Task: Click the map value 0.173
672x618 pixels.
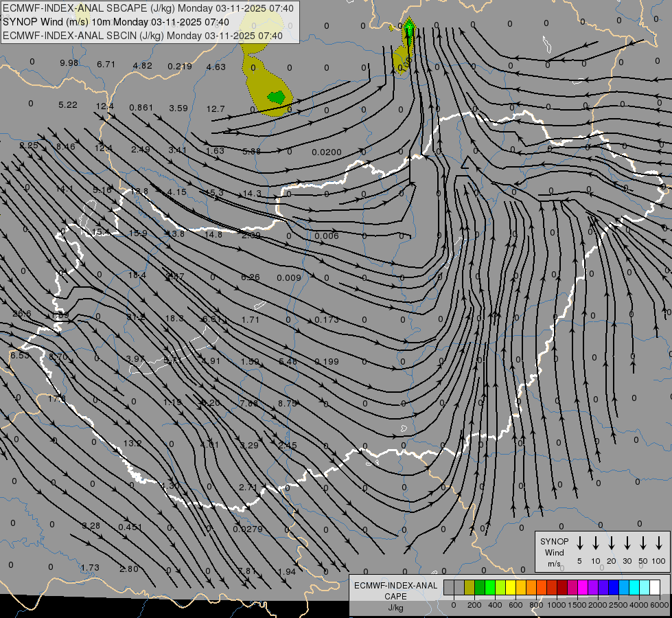Action: pyautogui.click(x=327, y=320)
